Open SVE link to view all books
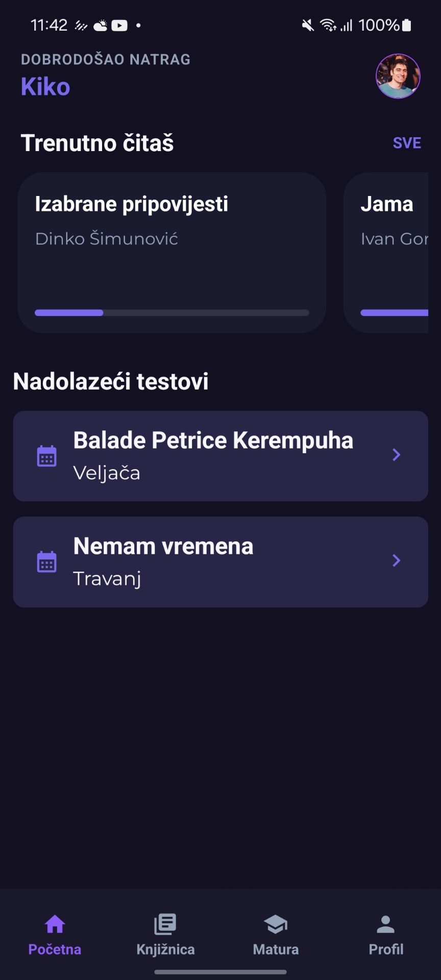The height and width of the screenshot is (980, 441). 407,143
